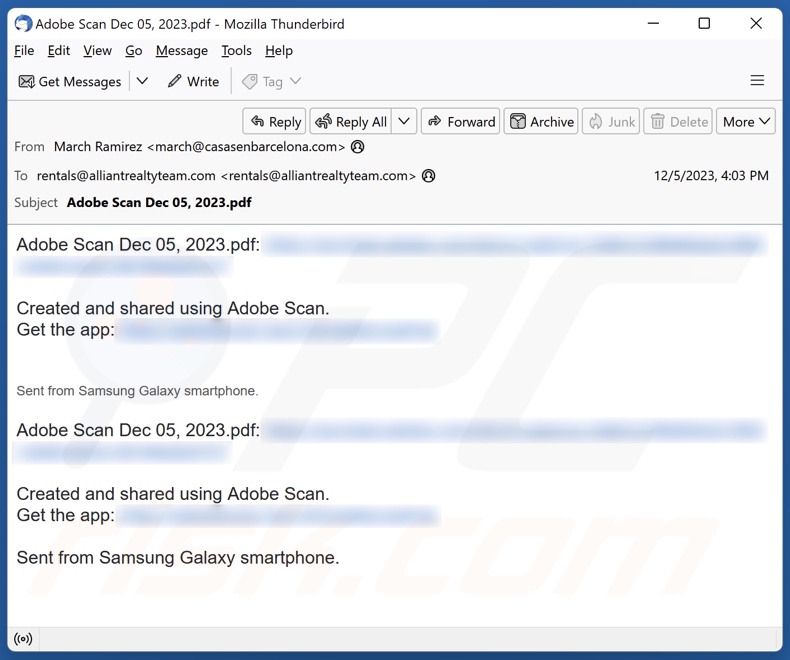Image resolution: width=790 pixels, height=660 pixels.
Task: Click the Thunderbird logo in title bar
Action: [x=23, y=24]
